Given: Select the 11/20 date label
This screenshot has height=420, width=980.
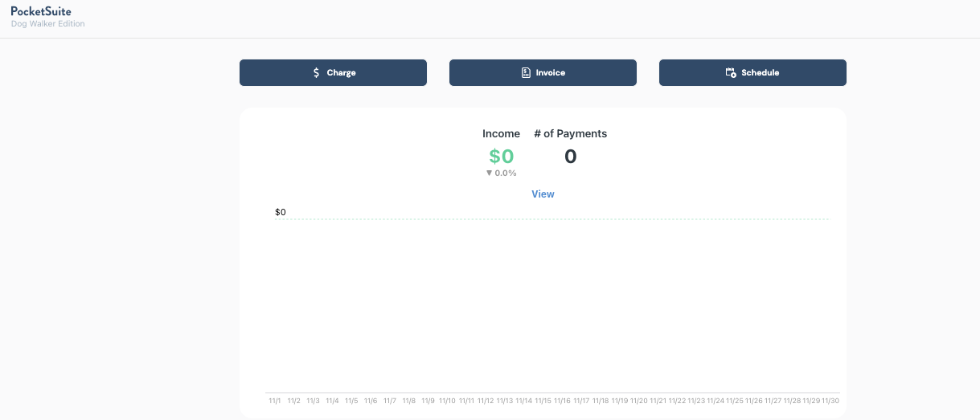Looking at the screenshot, I should [638, 401].
